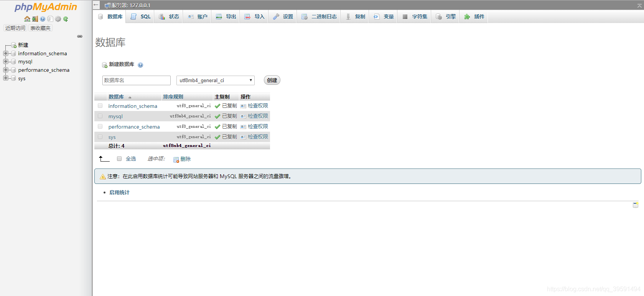Viewport: 644px width, 296px height.
Task: Open the utf8mb4_general_ci collation dropdown
Action: pyautogui.click(x=216, y=80)
